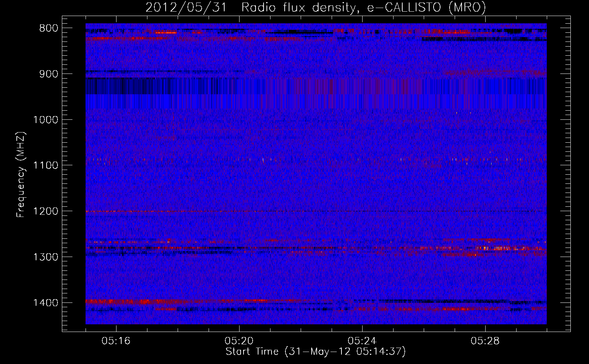589x364 pixels.
Task: Click the 05:24 time tick label
Action: click(362, 341)
